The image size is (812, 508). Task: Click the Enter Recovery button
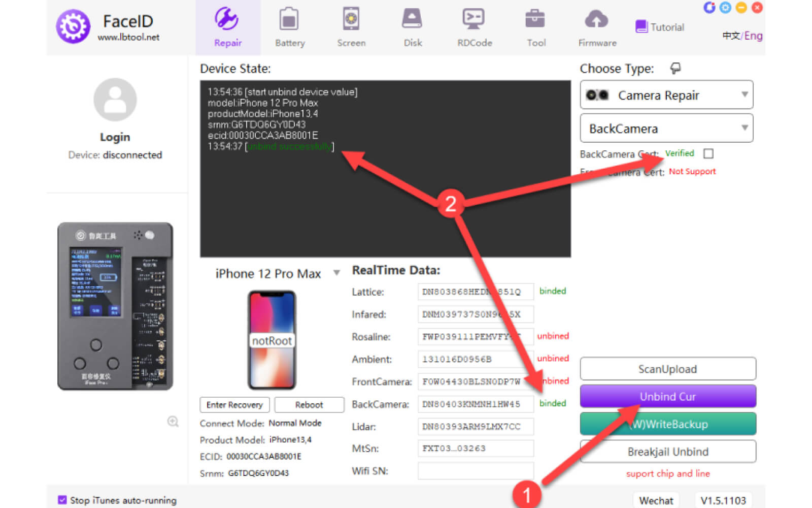234,405
